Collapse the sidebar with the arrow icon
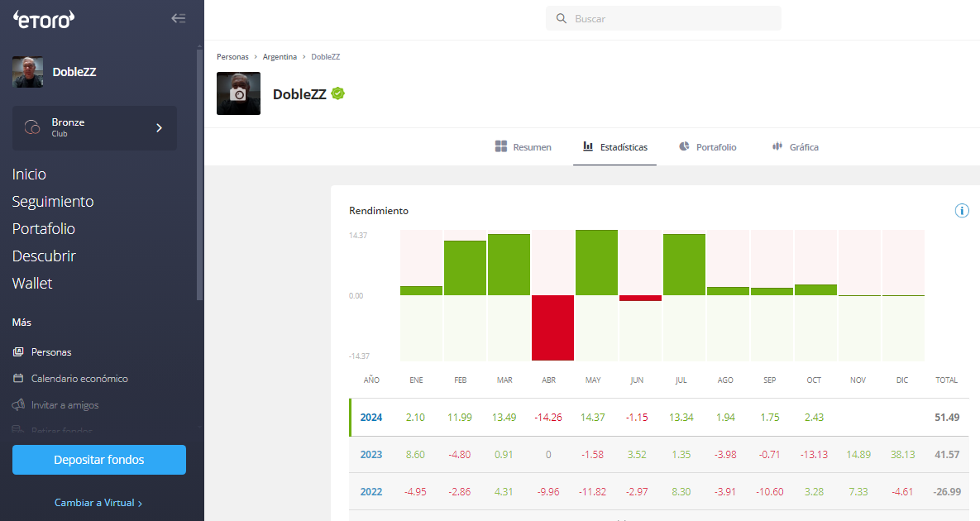The image size is (980, 521). click(178, 18)
